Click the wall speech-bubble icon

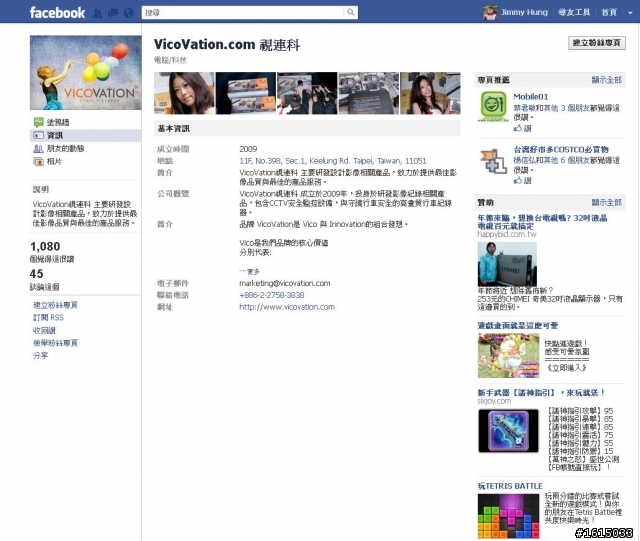pos(38,122)
